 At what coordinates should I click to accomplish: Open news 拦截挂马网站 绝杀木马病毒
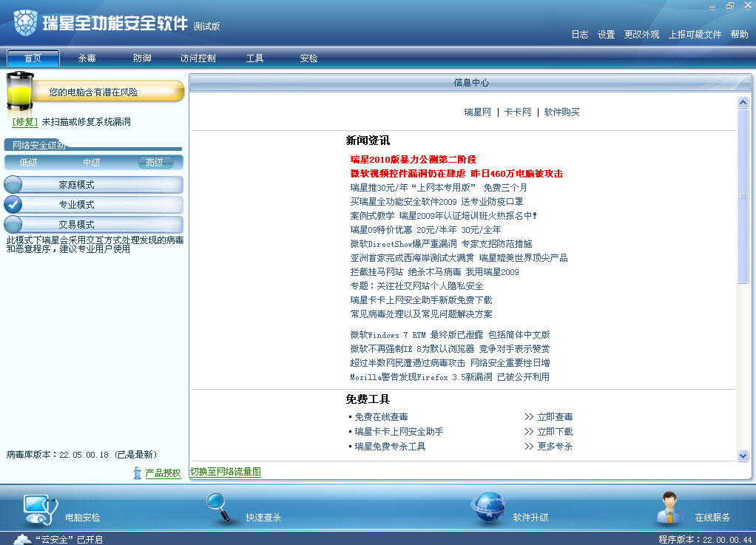point(434,272)
